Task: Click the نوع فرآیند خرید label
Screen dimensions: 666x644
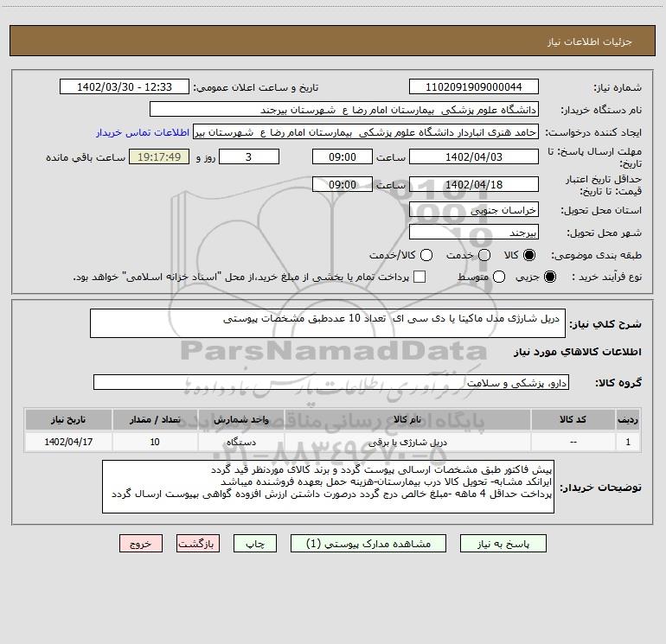Action: point(606,277)
